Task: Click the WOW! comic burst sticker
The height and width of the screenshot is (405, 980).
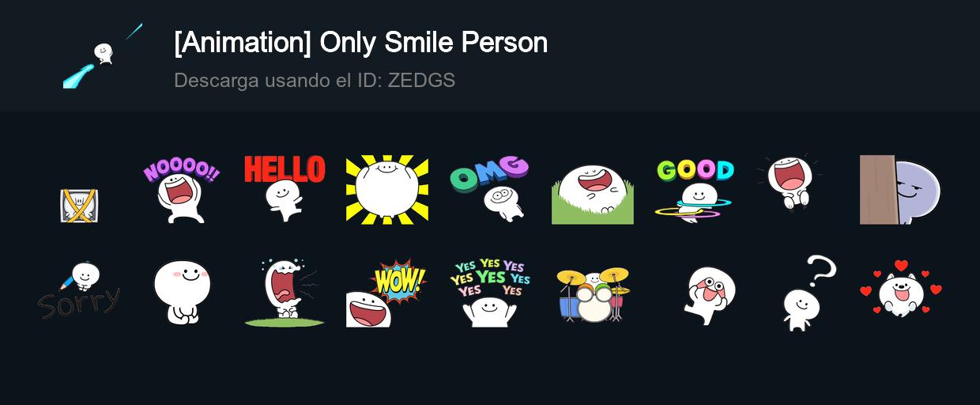Action: [x=387, y=292]
